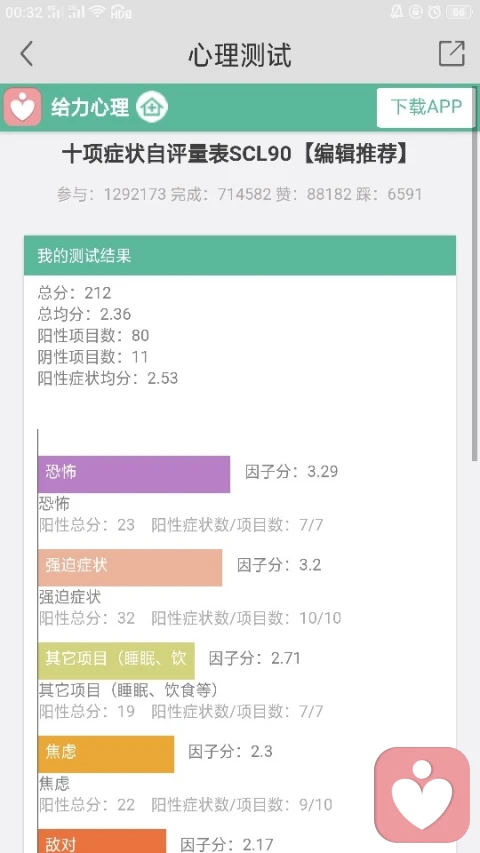Click the 下载APP button

click(x=426, y=107)
